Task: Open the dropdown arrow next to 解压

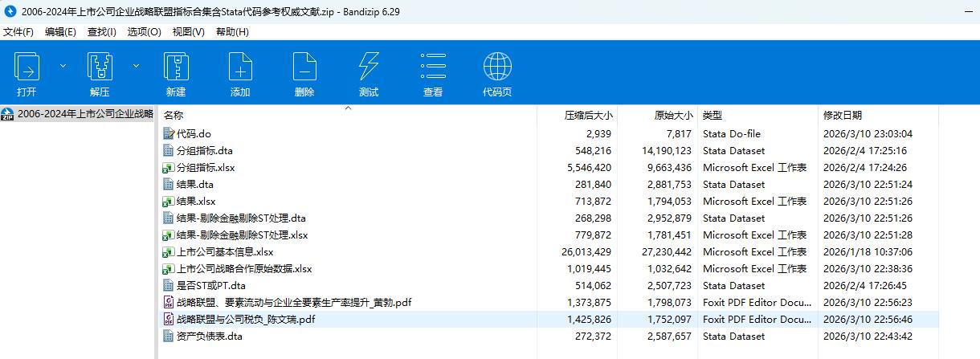Action: pyautogui.click(x=136, y=66)
